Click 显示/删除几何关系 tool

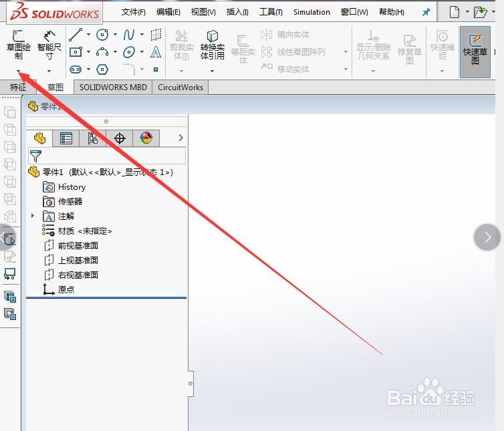373,45
